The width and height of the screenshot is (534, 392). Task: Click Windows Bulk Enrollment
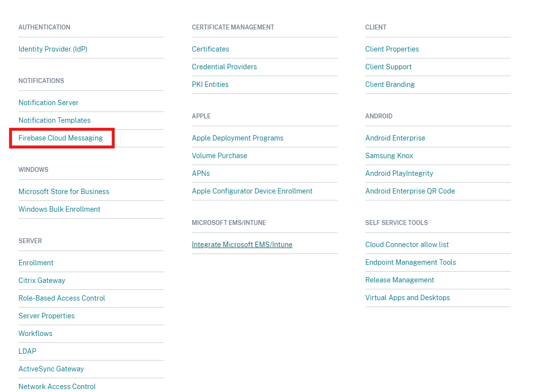59,209
